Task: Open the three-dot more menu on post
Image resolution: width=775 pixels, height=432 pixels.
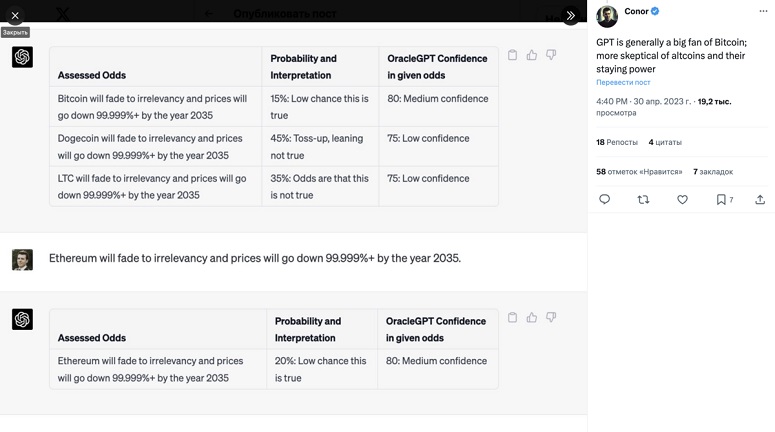Action: [x=763, y=12]
